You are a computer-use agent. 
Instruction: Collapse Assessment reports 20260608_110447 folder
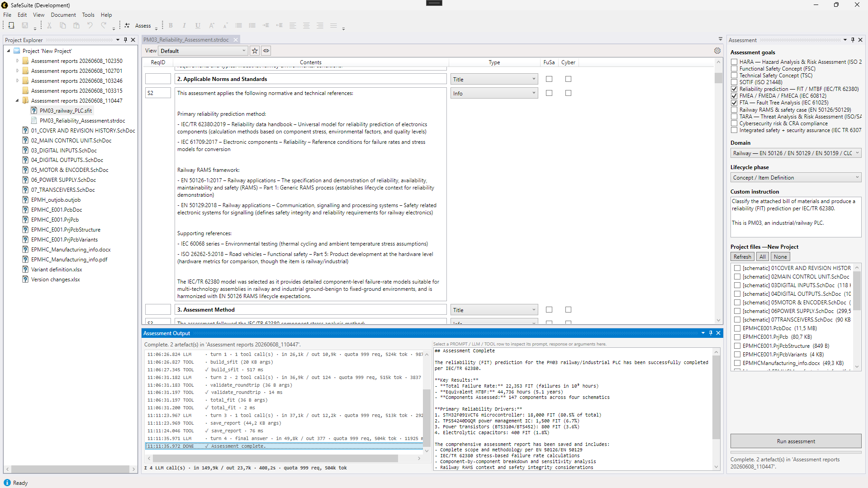tap(18, 100)
